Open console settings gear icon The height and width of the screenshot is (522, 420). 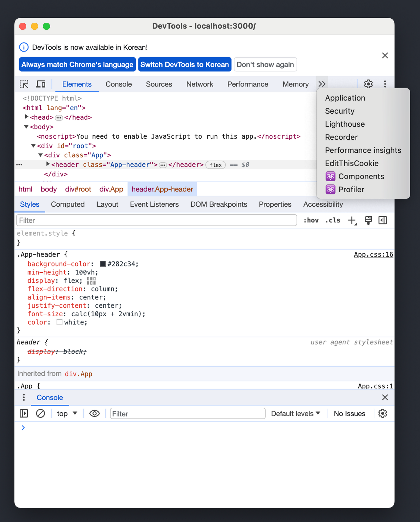point(383,413)
